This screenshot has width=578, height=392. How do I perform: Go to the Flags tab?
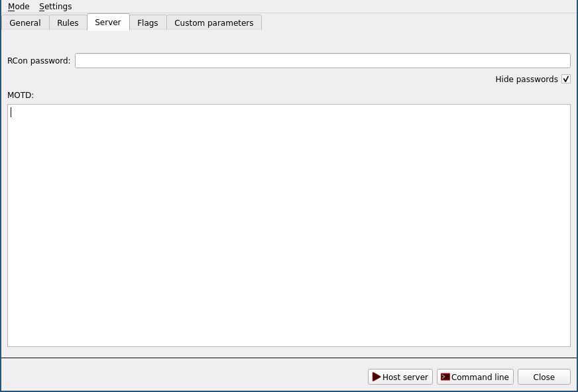[x=148, y=23]
